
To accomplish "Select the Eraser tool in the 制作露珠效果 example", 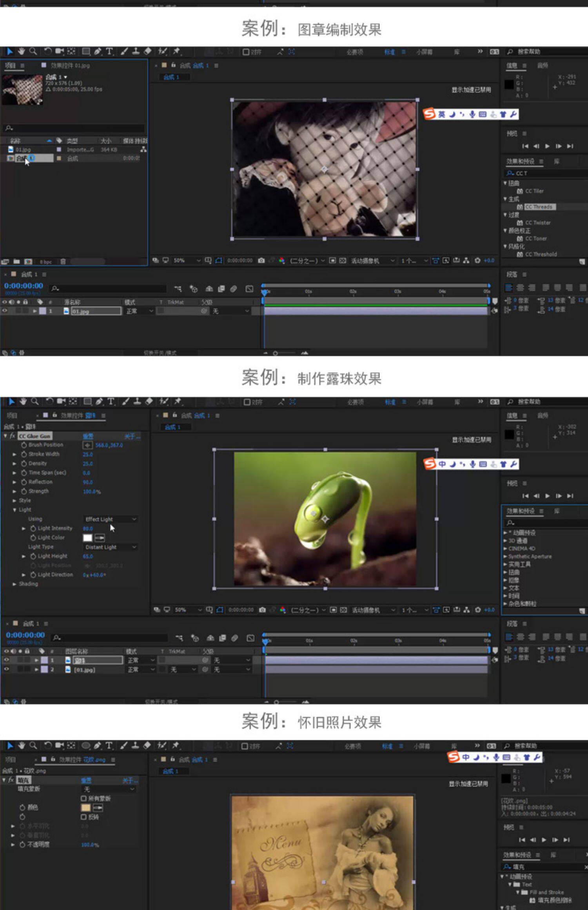I will [x=149, y=401].
